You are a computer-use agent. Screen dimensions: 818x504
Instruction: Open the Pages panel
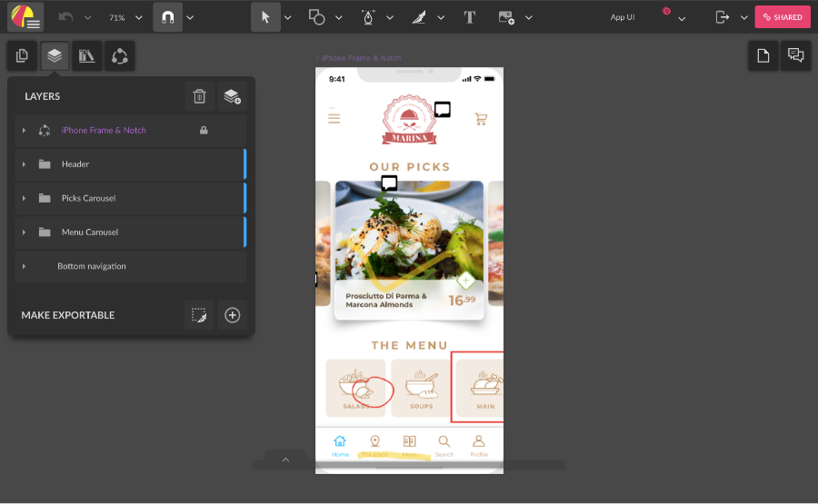22,56
